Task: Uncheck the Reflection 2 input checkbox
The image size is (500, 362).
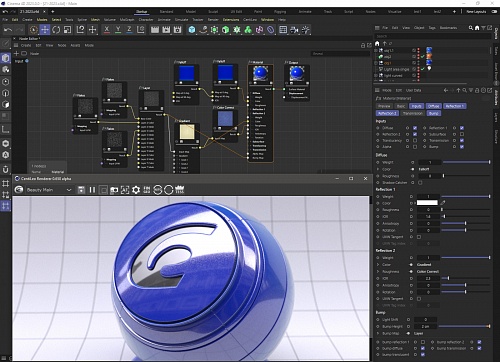Action: pos(415,134)
